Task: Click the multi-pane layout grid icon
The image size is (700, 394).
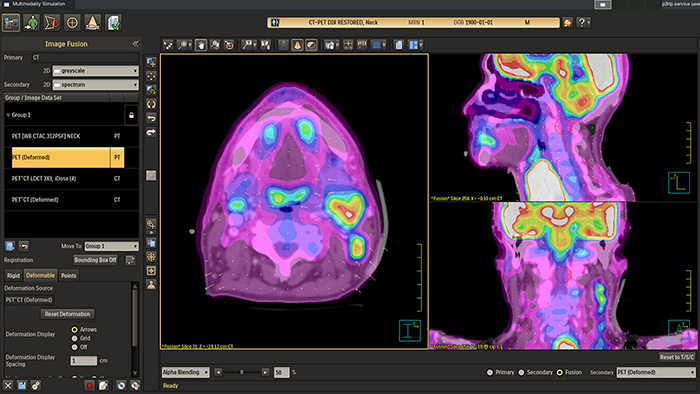Action: [x=413, y=45]
